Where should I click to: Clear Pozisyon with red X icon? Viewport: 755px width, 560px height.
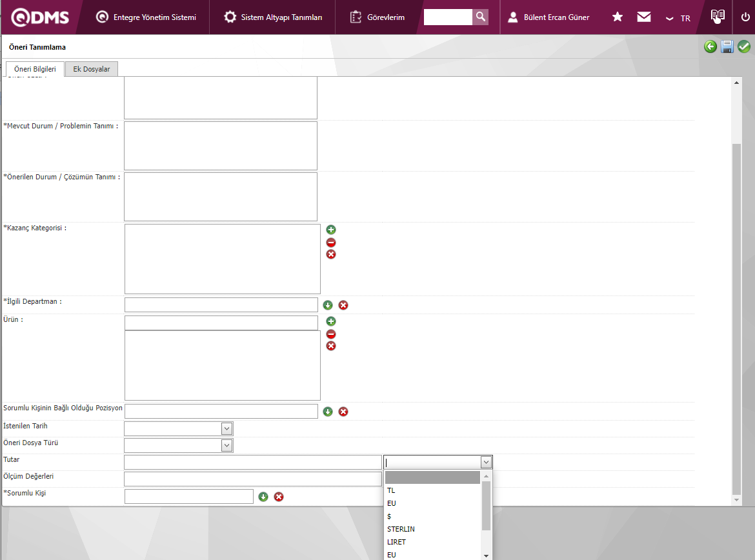pos(343,412)
